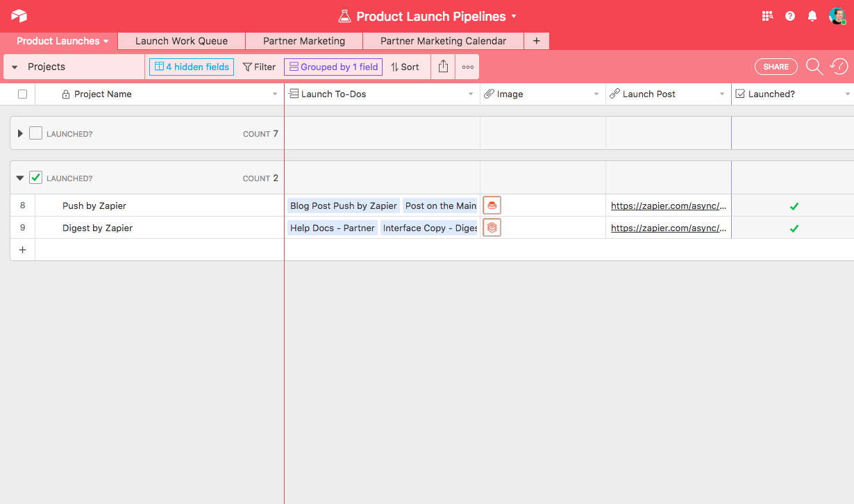This screenshot has height=504, width=854.
Task: Open the Product Launch Pipelines title dropdown
Action: pos(514,16)
